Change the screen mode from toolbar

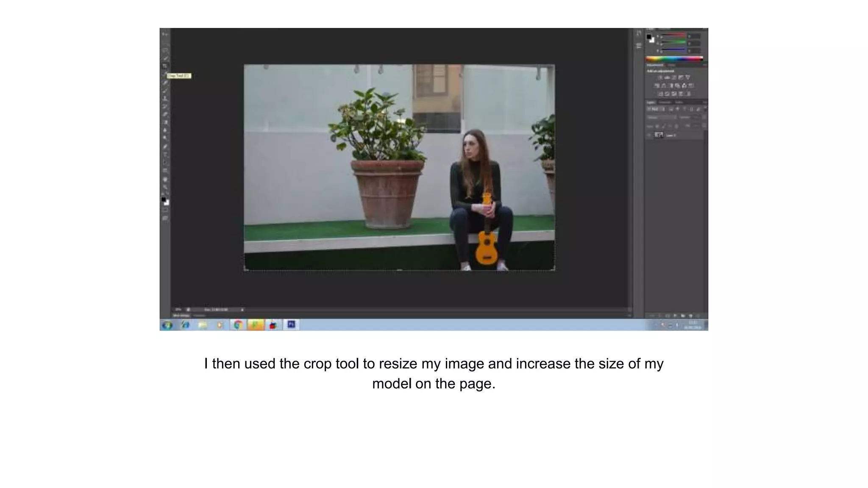165,218
